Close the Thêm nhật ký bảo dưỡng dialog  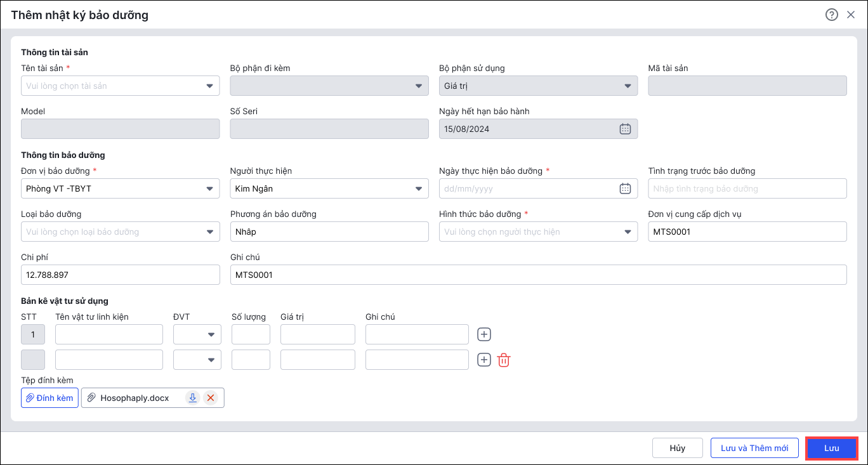[x=851, y=15]
